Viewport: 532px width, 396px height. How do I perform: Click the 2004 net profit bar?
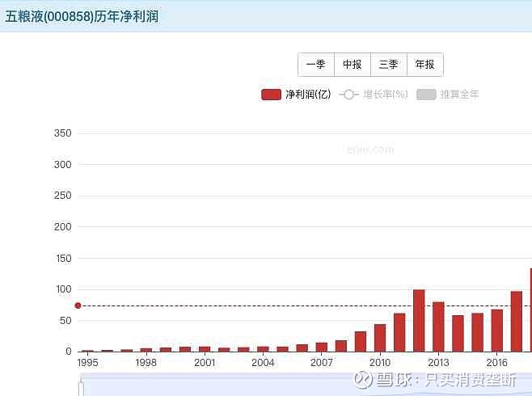pos(263,349)
